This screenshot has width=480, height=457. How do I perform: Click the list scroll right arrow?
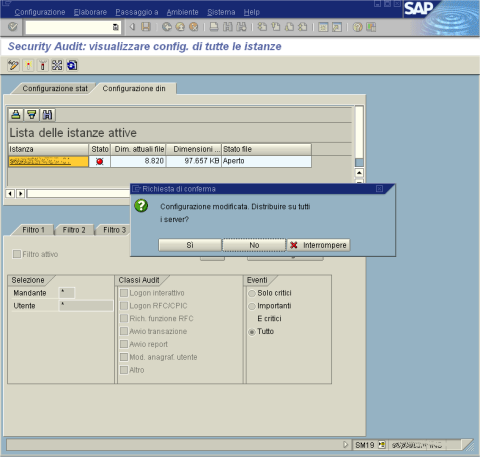coord(21,193)
